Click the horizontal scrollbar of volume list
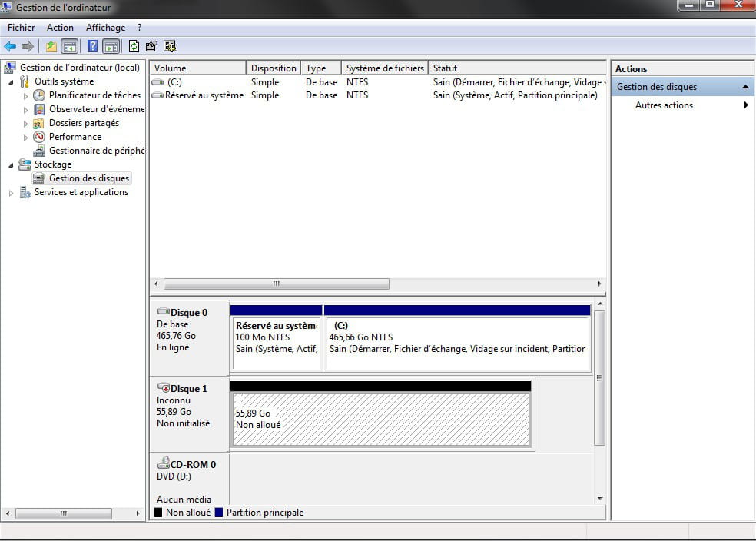Image resolution: width=756 pixels, height=541 pixels. tap(277, 284)
